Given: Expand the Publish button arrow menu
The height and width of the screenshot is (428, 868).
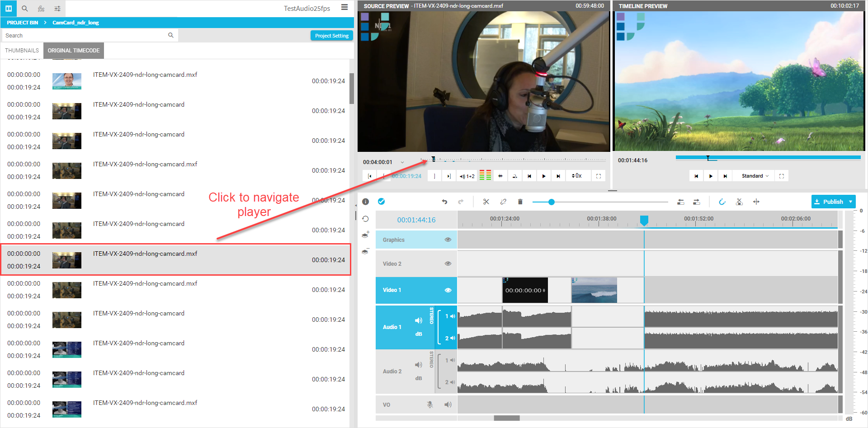Looking at the screenshot, I should 851,202.
